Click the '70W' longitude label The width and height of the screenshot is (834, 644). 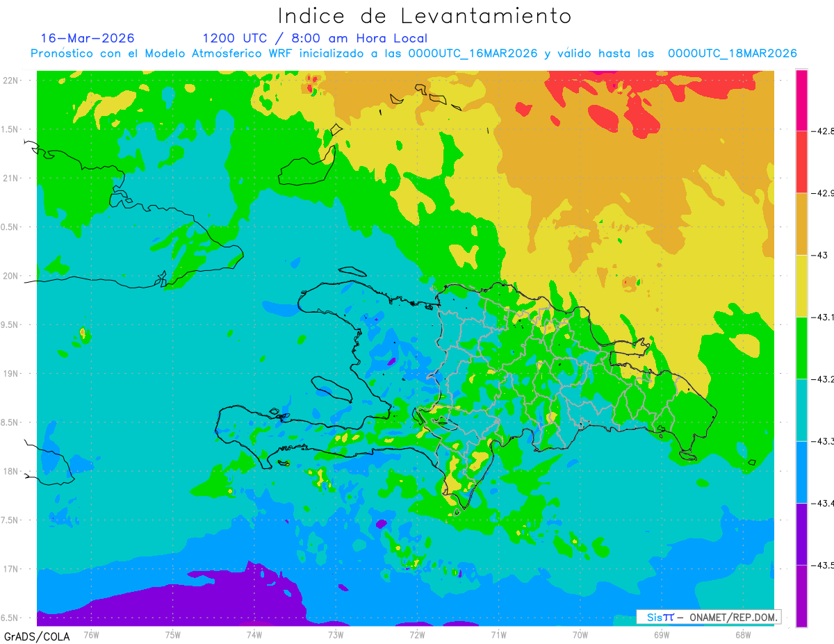click(x=580, y=634)
